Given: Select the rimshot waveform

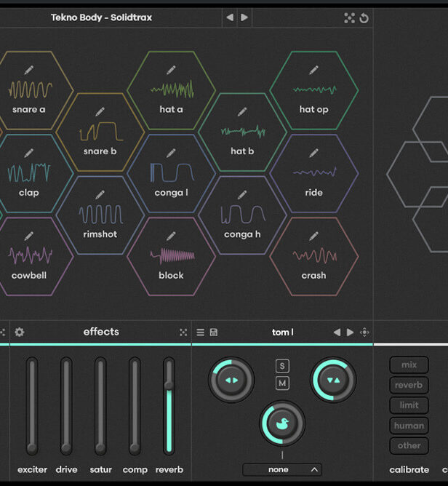Looking at the screenshot, I should [101, 214].
